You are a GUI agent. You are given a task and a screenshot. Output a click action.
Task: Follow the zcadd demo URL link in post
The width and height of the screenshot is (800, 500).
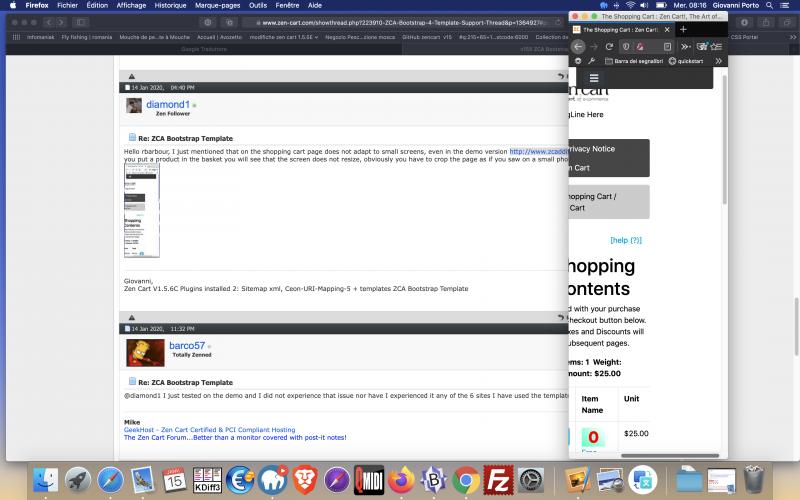tap(539, 152)
